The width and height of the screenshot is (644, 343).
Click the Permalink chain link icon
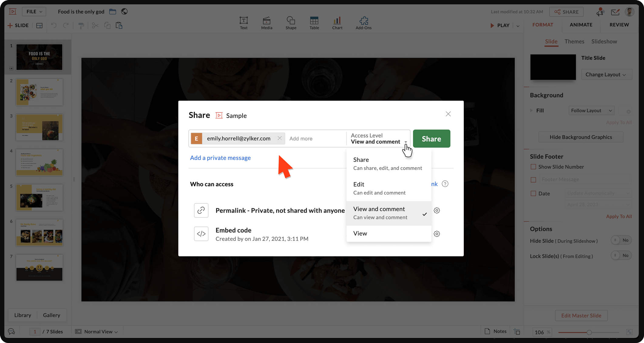(201, 210)
